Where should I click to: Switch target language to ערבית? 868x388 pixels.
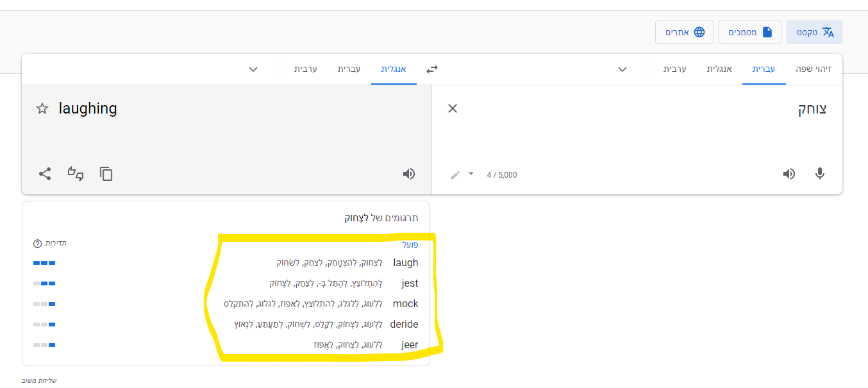[306, 69]
